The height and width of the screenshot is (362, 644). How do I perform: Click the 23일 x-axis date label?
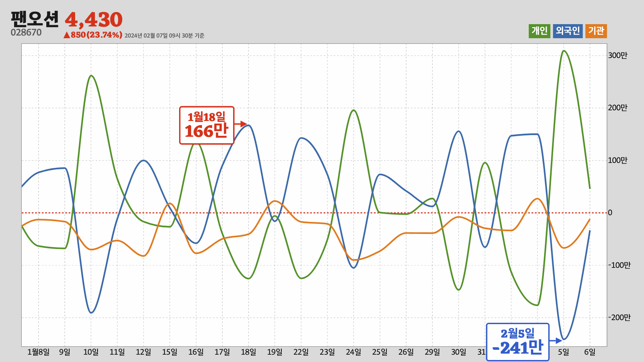click(327, 352)
